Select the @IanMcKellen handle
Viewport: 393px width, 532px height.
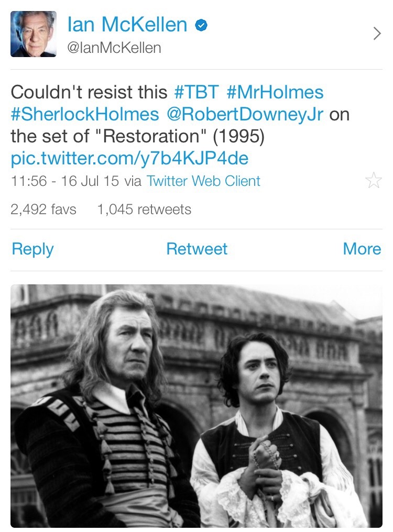click(114, 48)
